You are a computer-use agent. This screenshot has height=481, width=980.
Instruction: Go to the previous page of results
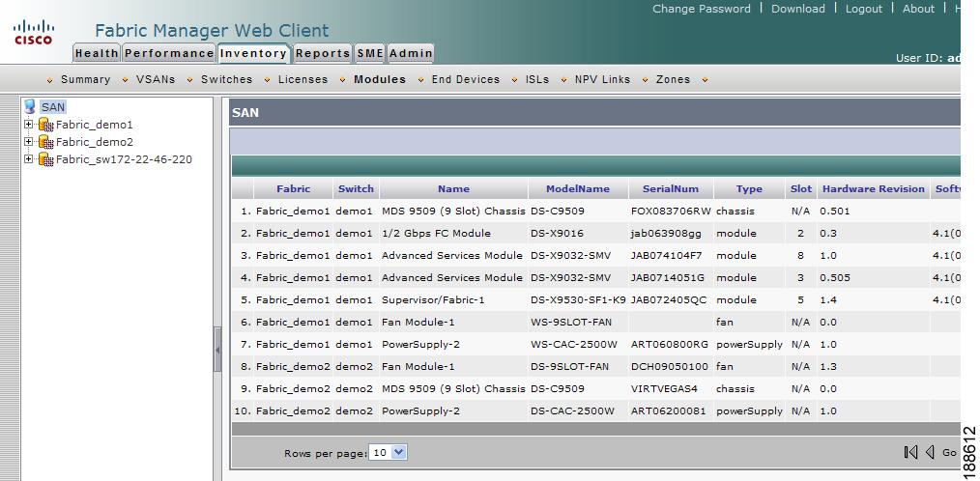[x=930, y=452]
